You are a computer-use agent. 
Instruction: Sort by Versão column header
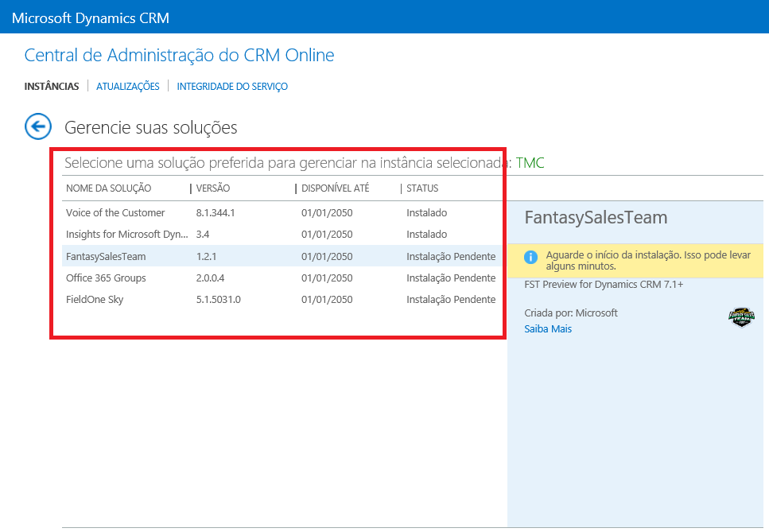[x=213, y=188]
